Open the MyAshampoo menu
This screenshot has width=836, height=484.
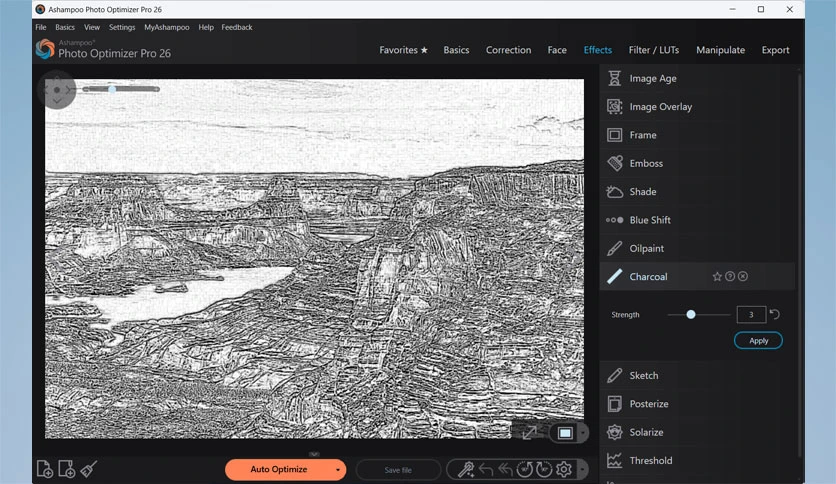(166, 27)
